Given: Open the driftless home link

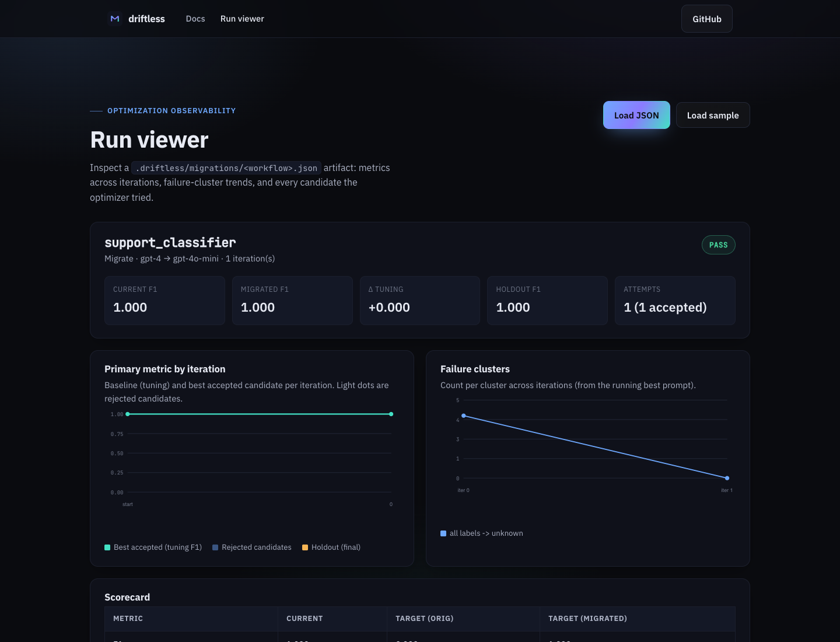Looking at the screenshot, I should [136, 19].
